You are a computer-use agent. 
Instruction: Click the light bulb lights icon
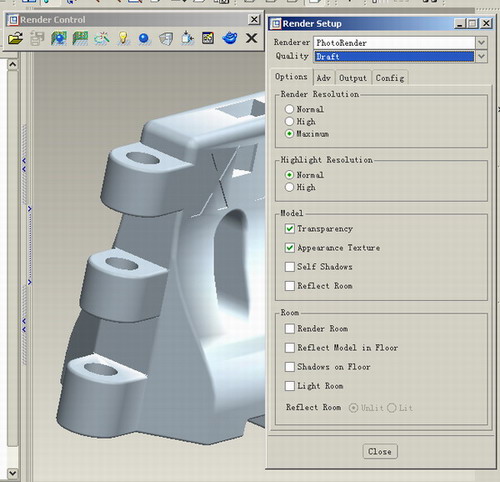tap(123, 38)
